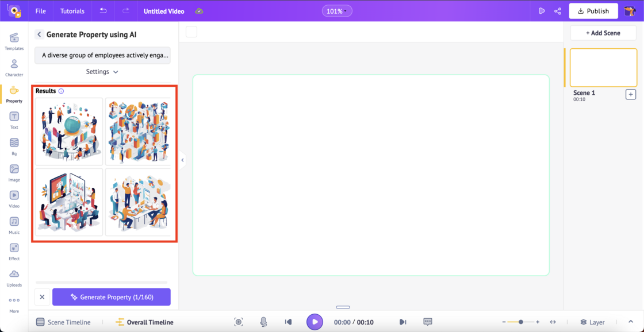644x332 pixels.
Task: Click the Publish button
Action: click(593, 10)
